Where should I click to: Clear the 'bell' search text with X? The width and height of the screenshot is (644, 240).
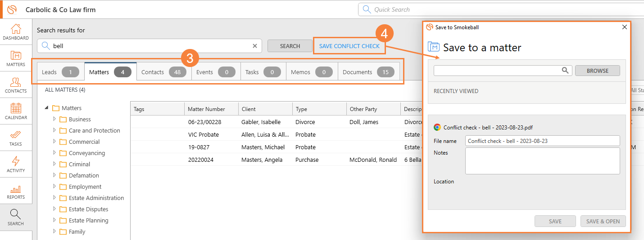pos(254,46)
